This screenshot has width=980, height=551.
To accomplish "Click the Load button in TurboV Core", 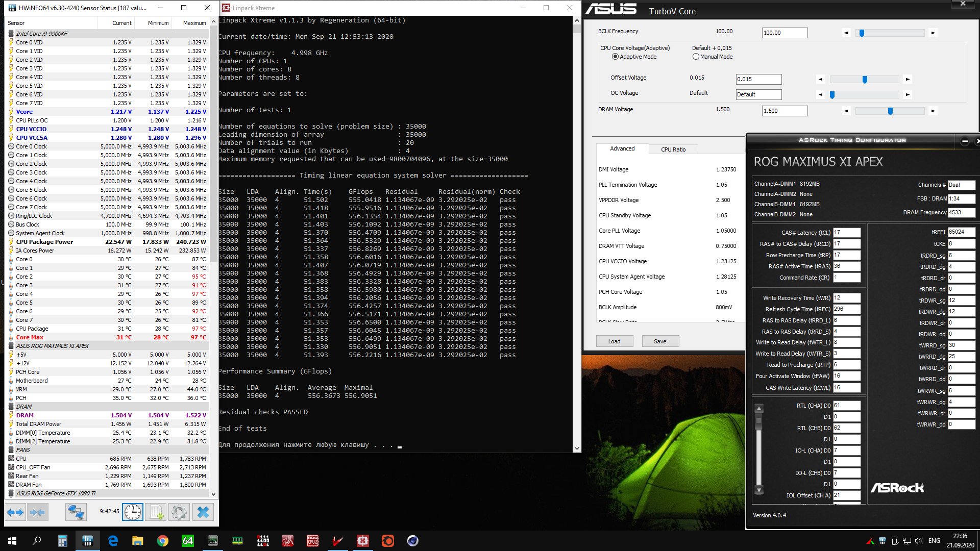I will (614, 341).
